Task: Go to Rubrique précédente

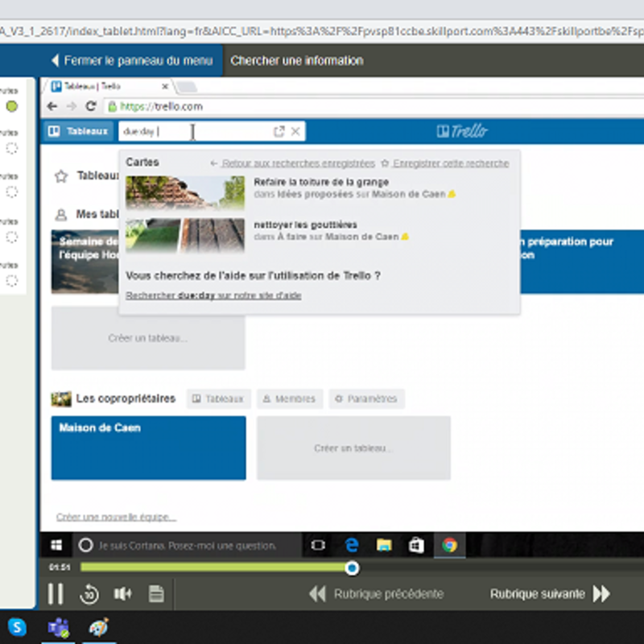Action: [376, 594]
